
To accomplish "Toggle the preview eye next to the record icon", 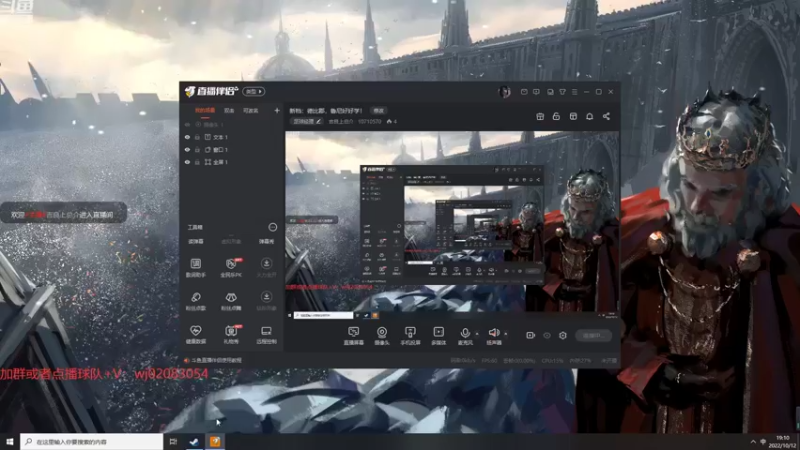I will pos(546,335).
